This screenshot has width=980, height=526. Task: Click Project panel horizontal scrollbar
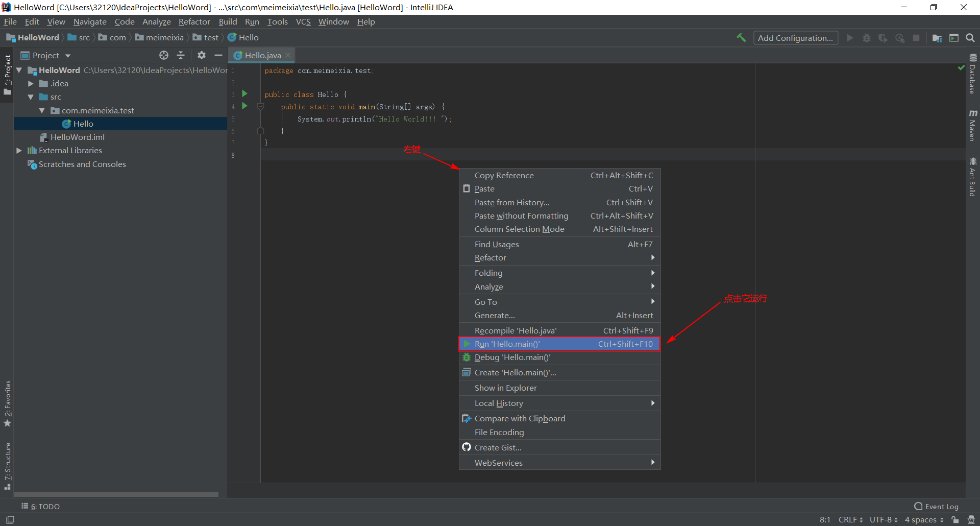pyautogui.click(x=116, y=494)
